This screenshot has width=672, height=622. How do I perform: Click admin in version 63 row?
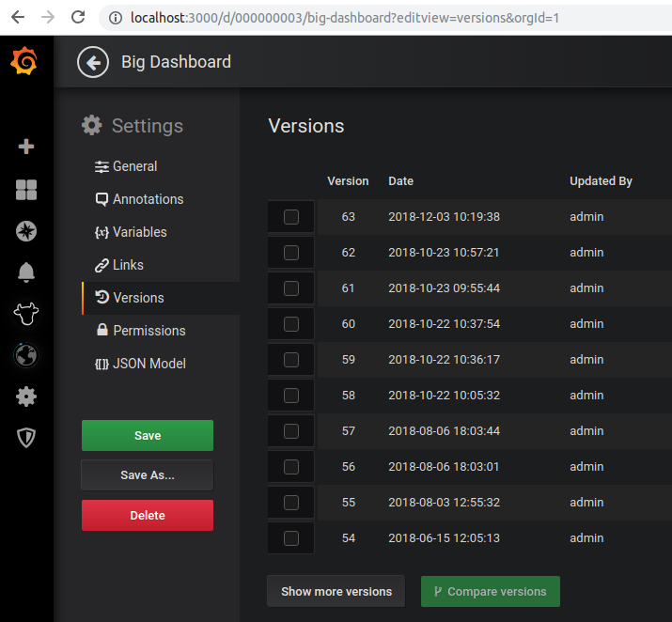586,217
